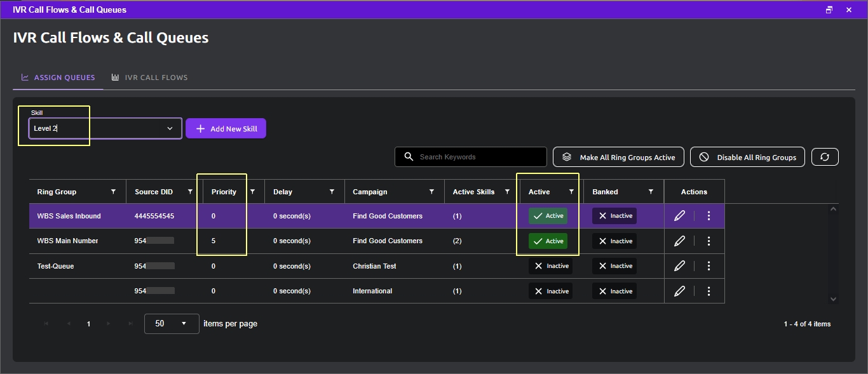Image resolution: width=868 pixels, height=374 pixels.
Task: Click the Search Keywords field
Action: pos(471,157)
